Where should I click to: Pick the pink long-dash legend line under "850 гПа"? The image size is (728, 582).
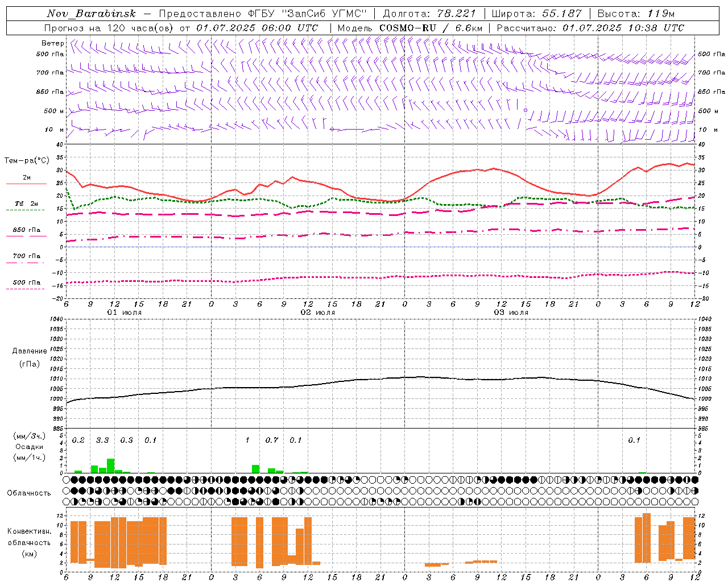[26, 236]
